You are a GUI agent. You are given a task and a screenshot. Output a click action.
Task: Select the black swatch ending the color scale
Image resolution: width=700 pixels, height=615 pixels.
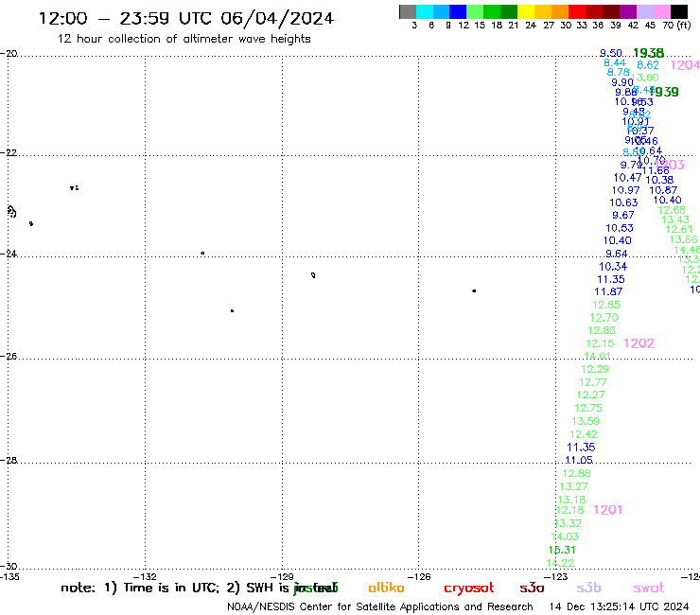[x=679, y=11]
